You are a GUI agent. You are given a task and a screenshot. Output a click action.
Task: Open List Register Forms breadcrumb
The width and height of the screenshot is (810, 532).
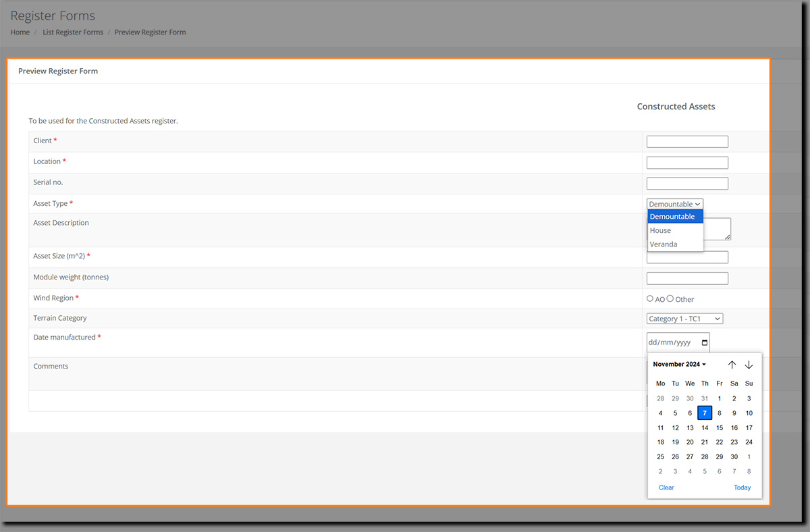tap(73, 32)
